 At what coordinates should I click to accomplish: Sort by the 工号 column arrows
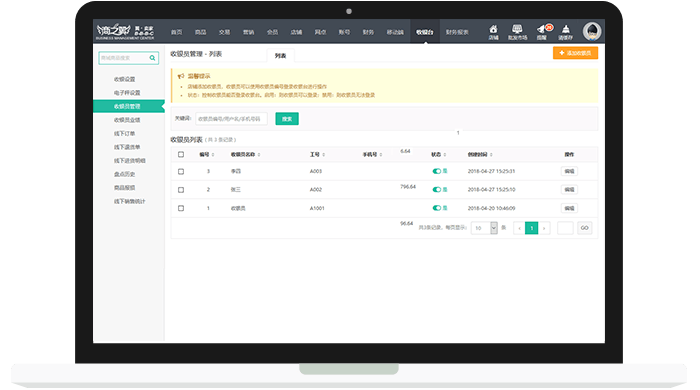[x=324, y=155]
